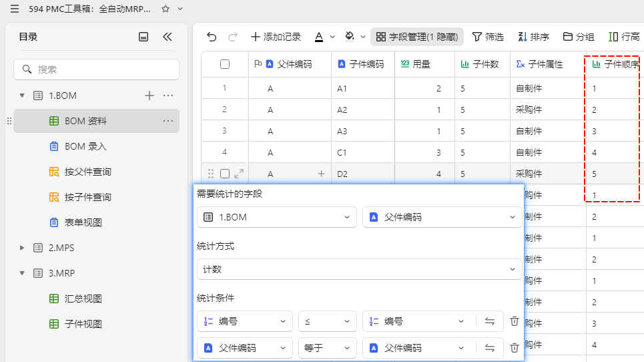
Task: Open 字段管理(1 隐藏) field manager
Action: [x=417, y=37]
